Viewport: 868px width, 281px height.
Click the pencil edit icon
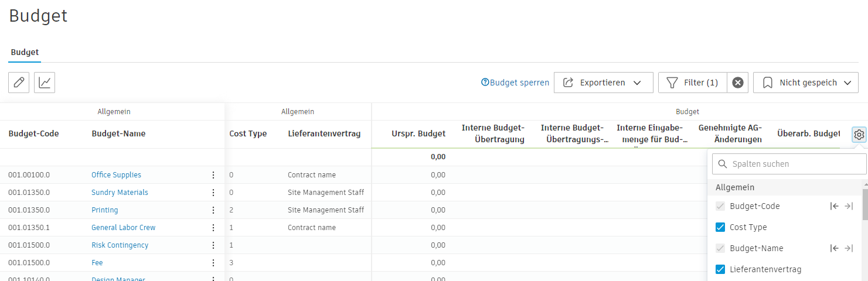coord(19,83)
